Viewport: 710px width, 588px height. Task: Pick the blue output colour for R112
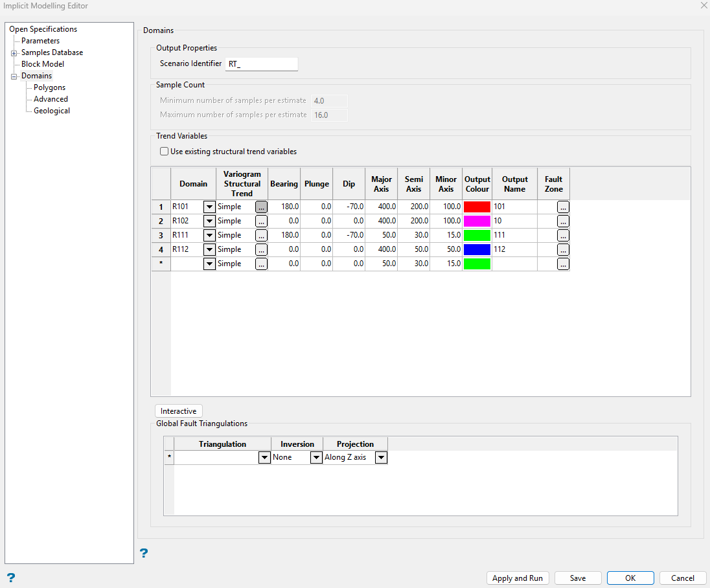[477, 249]
